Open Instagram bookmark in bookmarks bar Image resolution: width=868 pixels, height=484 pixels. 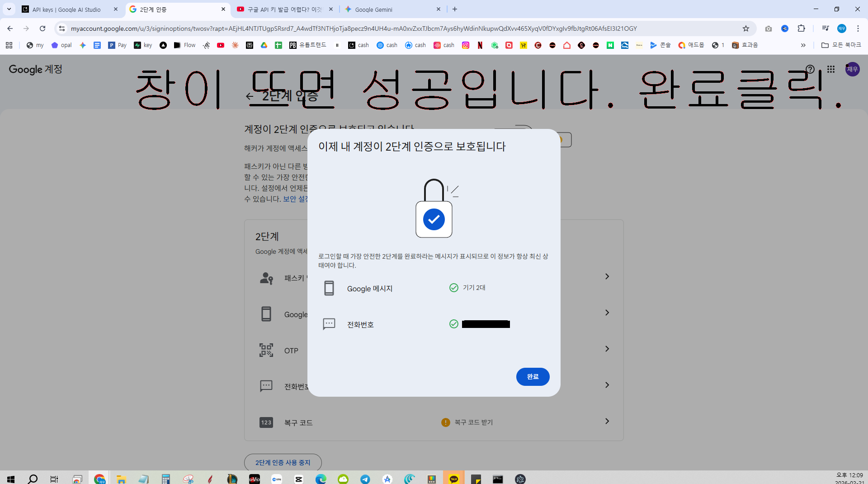466,45
